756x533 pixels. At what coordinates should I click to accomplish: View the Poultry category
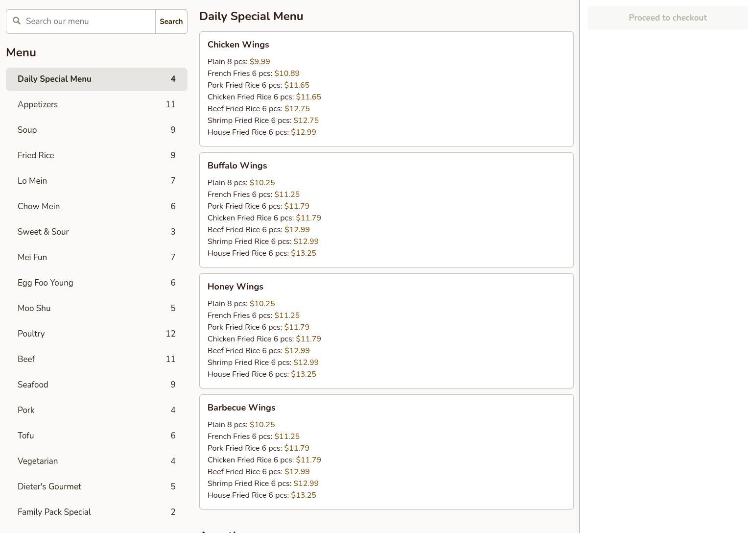click(96, 334)
